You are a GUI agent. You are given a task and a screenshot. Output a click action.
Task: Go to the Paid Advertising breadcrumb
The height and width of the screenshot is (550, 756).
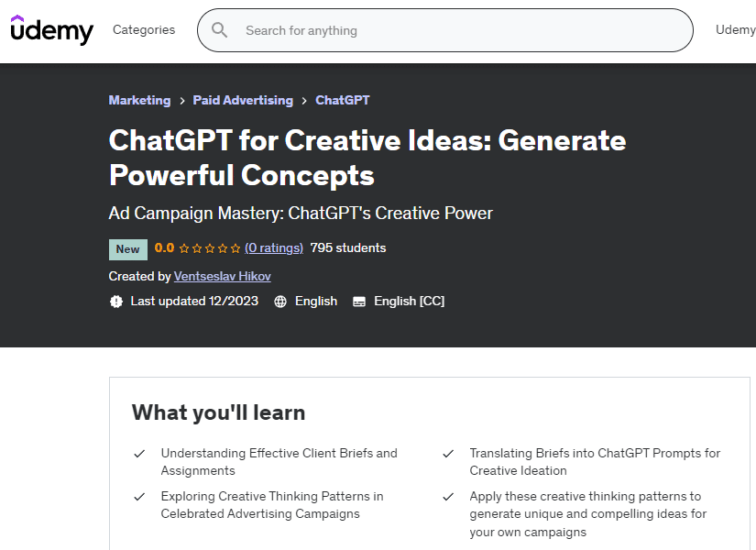pyautogui.click(x=243, y=100)
